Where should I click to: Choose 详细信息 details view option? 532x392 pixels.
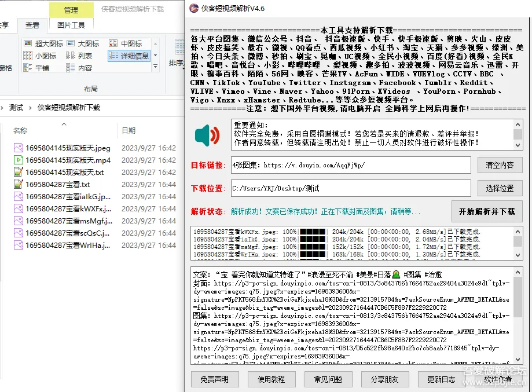129,56
